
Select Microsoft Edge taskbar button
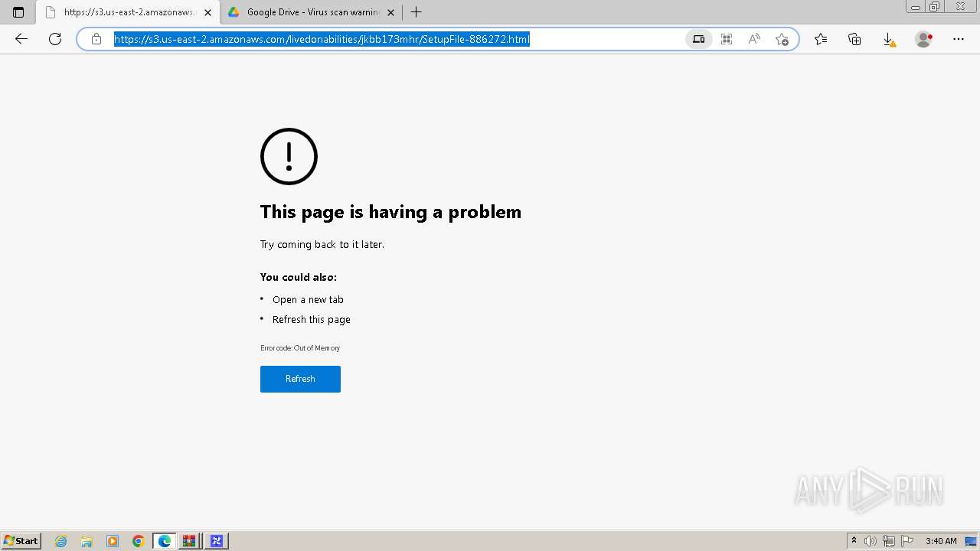pos(165,541)
